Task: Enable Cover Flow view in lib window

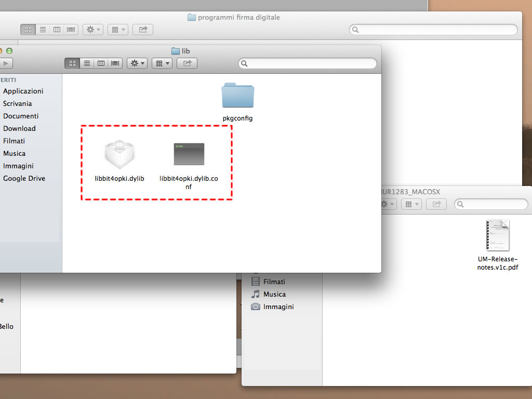Action: pos(115,63)
